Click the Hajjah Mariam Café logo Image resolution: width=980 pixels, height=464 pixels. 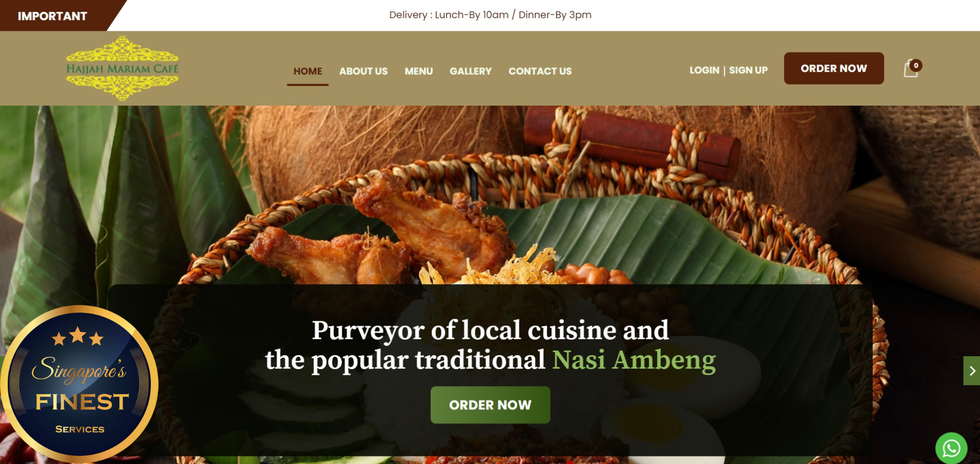[122, 68]
